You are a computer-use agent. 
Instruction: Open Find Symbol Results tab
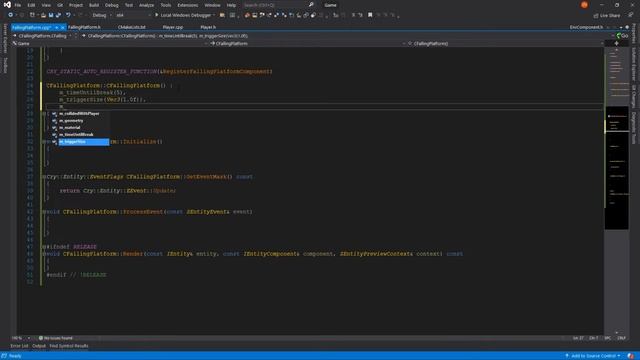tap(69, 346)
